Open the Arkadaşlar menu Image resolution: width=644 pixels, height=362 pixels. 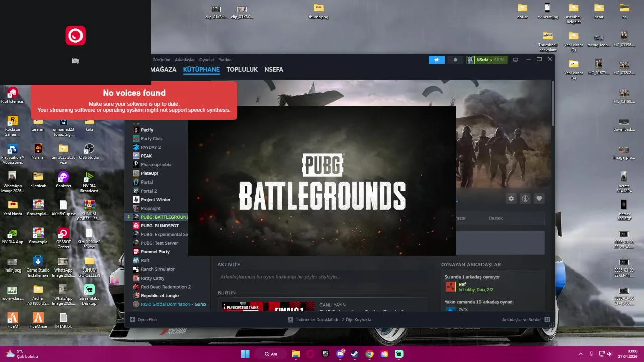point(185,60)
